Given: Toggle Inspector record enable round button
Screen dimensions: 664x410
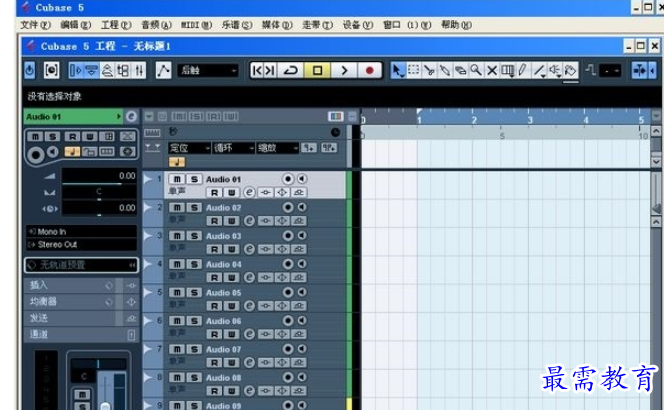Looking at the screenshot, I should pyautogui.click(x=36, y=155).
